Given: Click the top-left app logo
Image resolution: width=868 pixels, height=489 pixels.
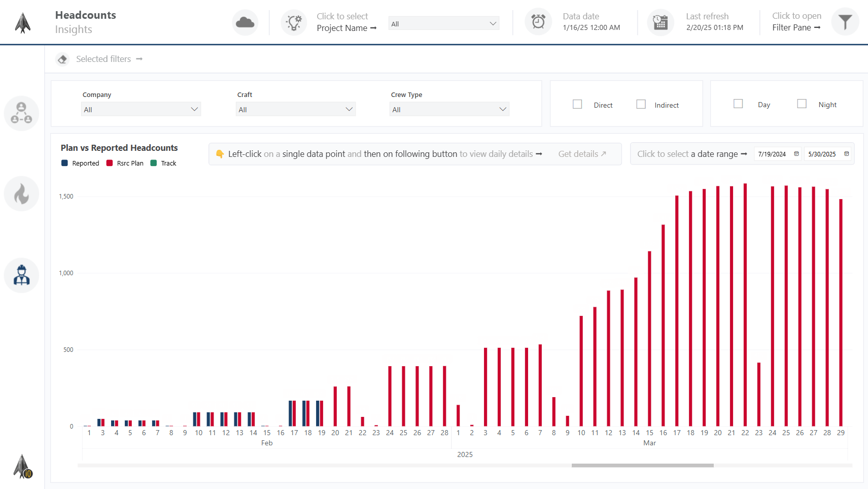Looking at the screenshot, I should click(x=23, y=23).
